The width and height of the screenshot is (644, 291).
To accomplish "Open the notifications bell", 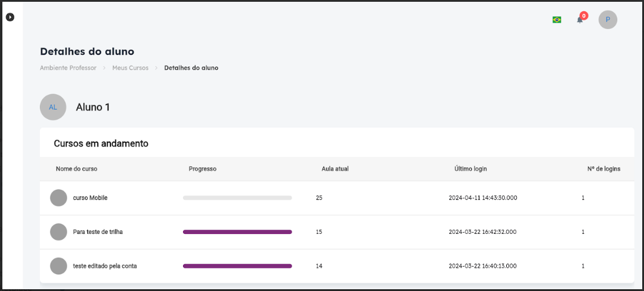I will [579, 20].
